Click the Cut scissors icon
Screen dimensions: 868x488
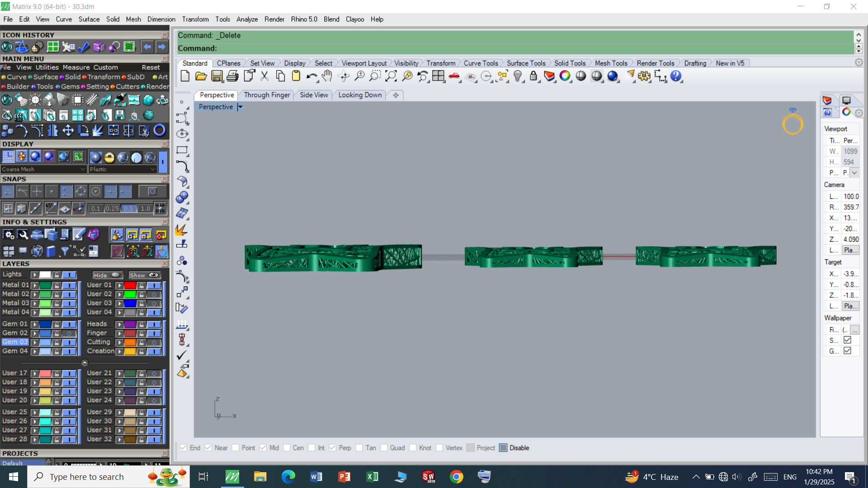pos(264,76)
